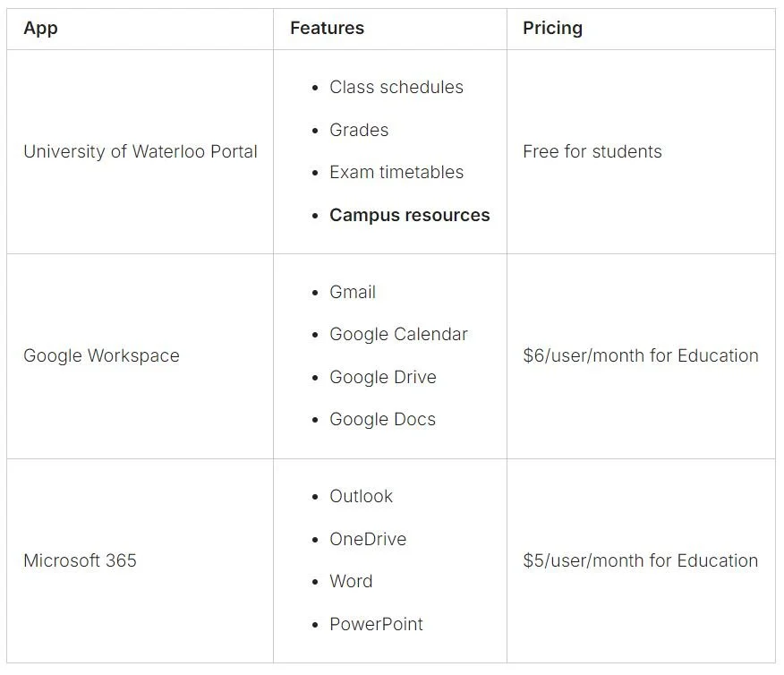Click the App column header
This screenshot has height=675, width=784.
[40, 28]
